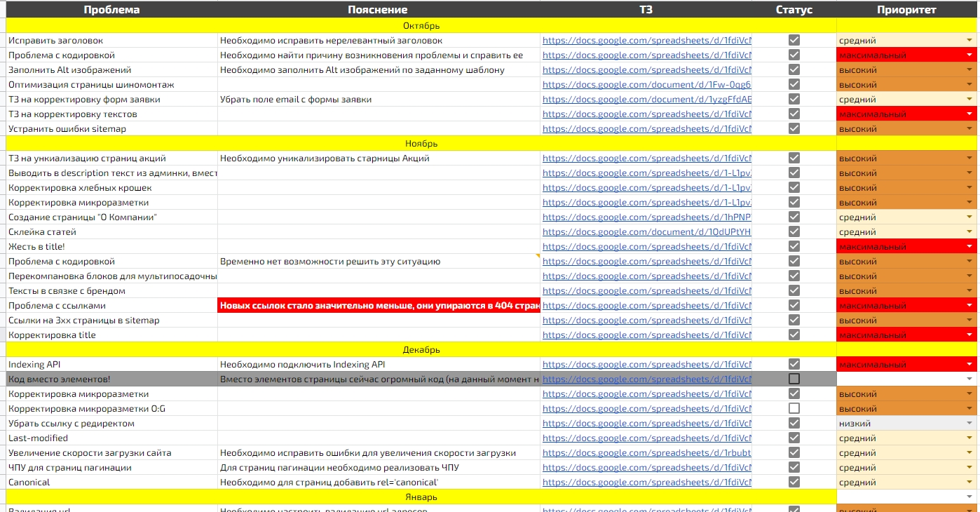The height and width of the screenshot is (512, 980).
Task: Select cell Необходимо подключить Indexing API
Action: pyautogui.click(x=379, y=364)
